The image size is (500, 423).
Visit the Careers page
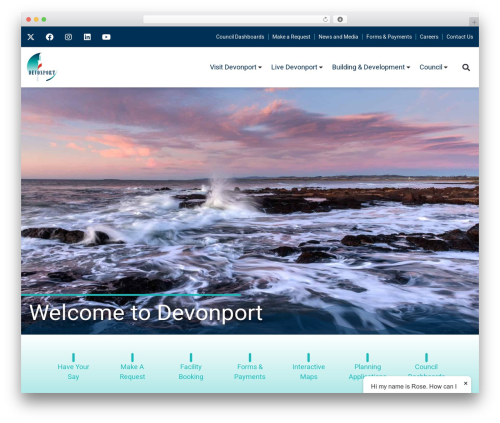tap(429, 37)
